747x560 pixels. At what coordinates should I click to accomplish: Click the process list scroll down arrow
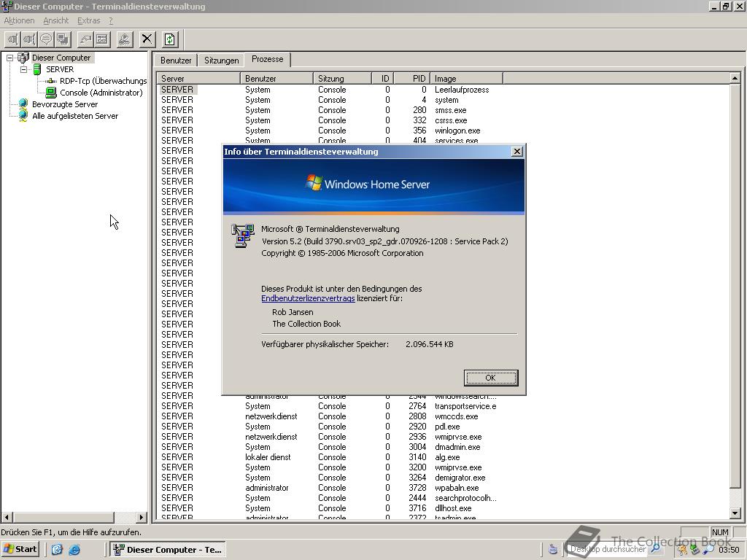735,513
